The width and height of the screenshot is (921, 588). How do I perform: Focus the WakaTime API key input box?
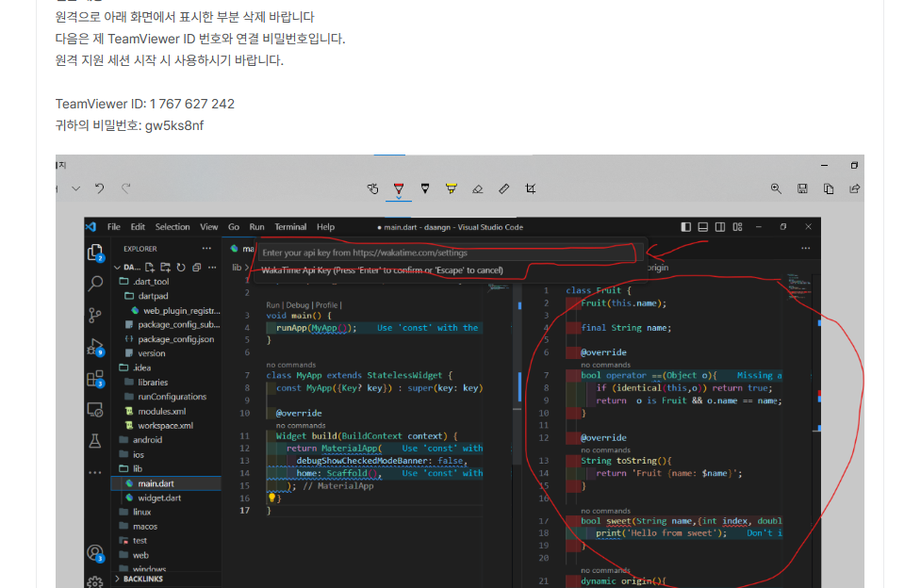tap(447, 253)
